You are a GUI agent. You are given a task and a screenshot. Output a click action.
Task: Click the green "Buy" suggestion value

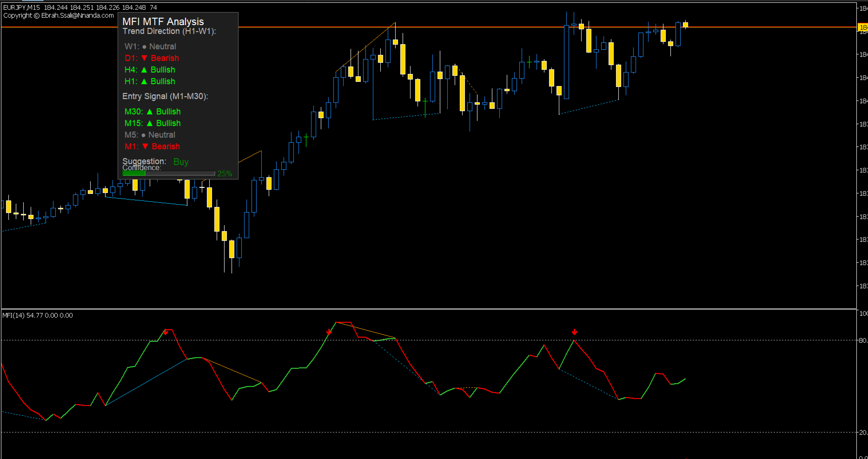click(x=181, y=162)
